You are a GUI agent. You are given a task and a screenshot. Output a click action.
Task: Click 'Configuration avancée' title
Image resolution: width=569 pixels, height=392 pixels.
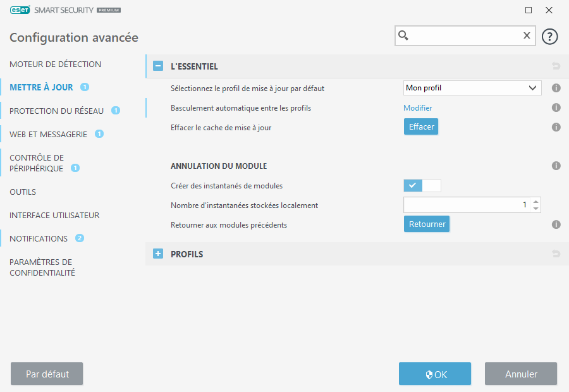pos(74,37)
